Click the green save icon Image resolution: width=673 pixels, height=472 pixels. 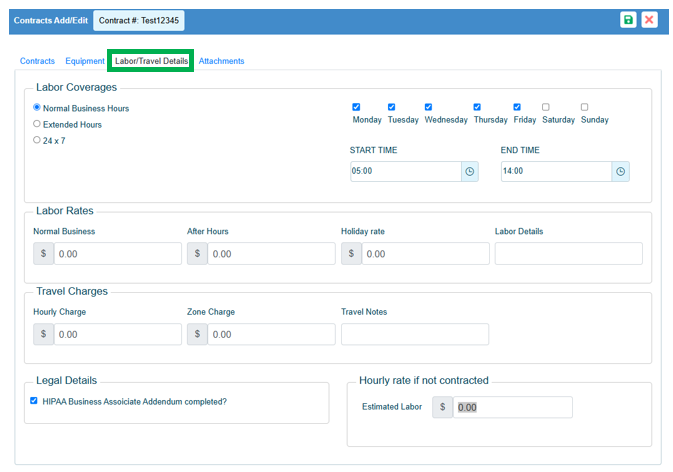click(628, 20)
